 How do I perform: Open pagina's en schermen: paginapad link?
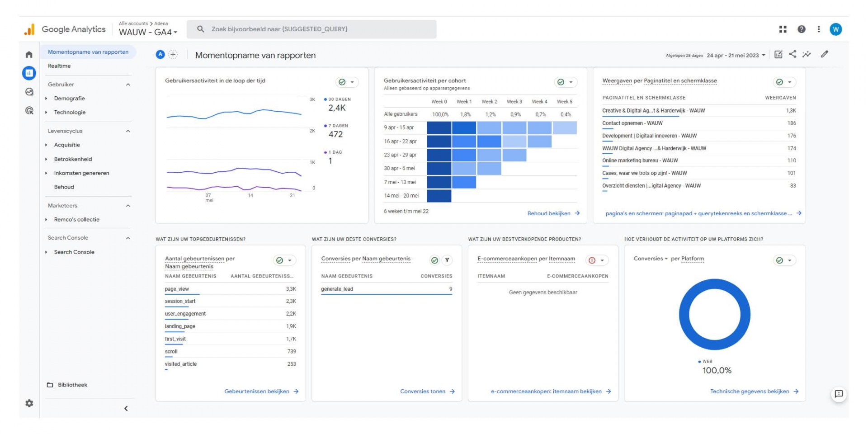point(703,213)
